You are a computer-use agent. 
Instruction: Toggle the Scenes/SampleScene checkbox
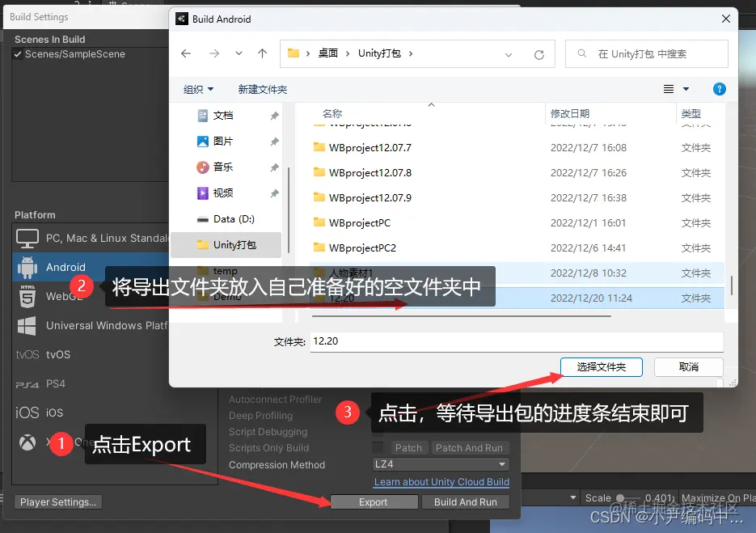tap(18, 54)
